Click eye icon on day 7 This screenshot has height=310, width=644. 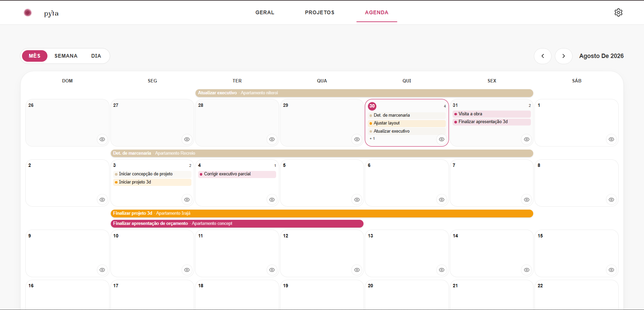(x=527, y=200)
